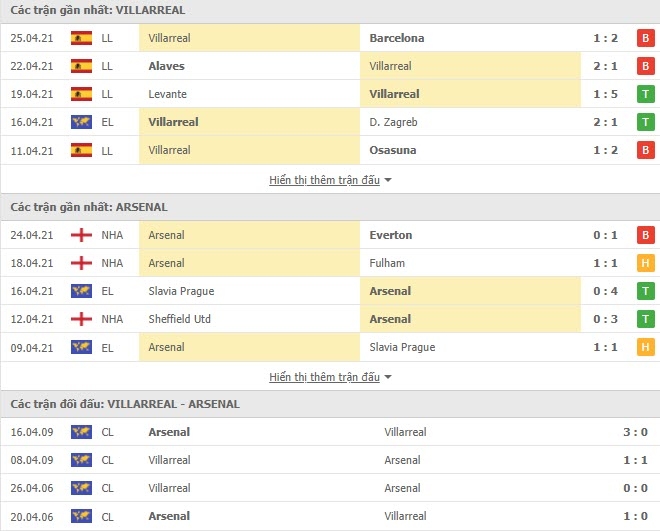Image resolution: width=660 pixels, height=531 pixels.
Task: Click the world flag icon beside 16.04.09 match
Action: click(81, 432)
